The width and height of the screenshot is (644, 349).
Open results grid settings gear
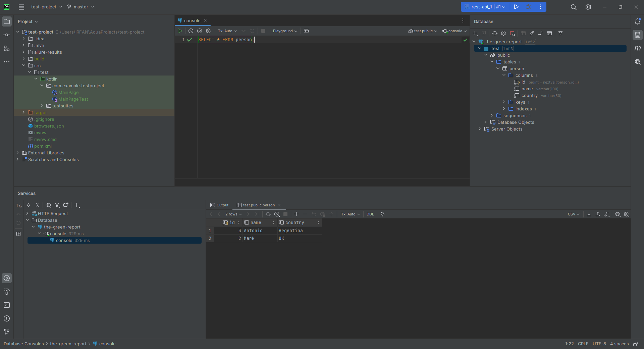point(626,214)
